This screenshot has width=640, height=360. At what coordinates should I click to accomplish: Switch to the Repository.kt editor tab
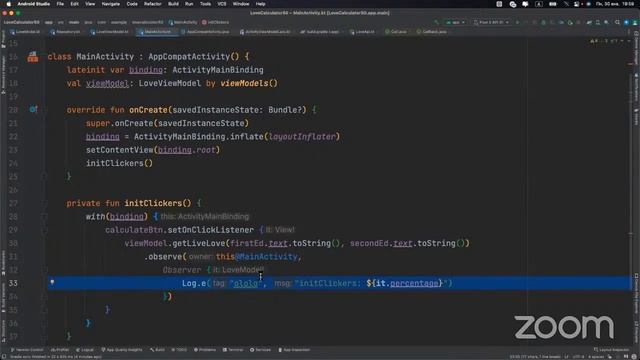tap(65, 31)
